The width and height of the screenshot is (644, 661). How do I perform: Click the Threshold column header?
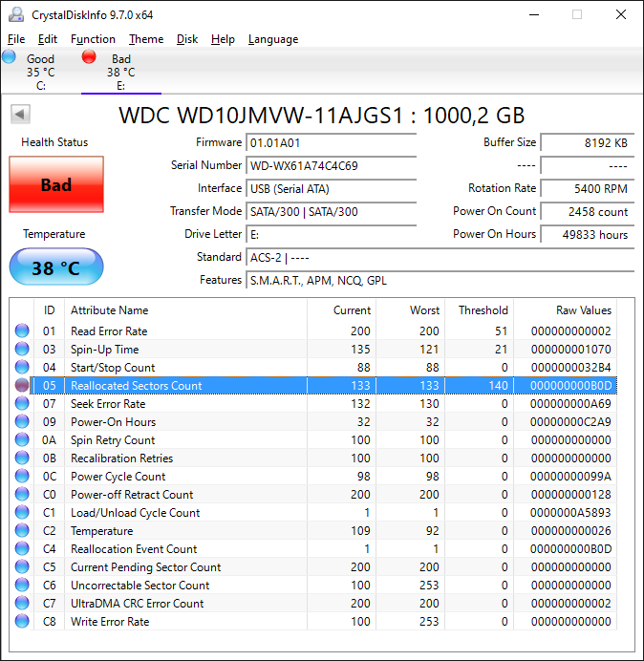point(479,310)
